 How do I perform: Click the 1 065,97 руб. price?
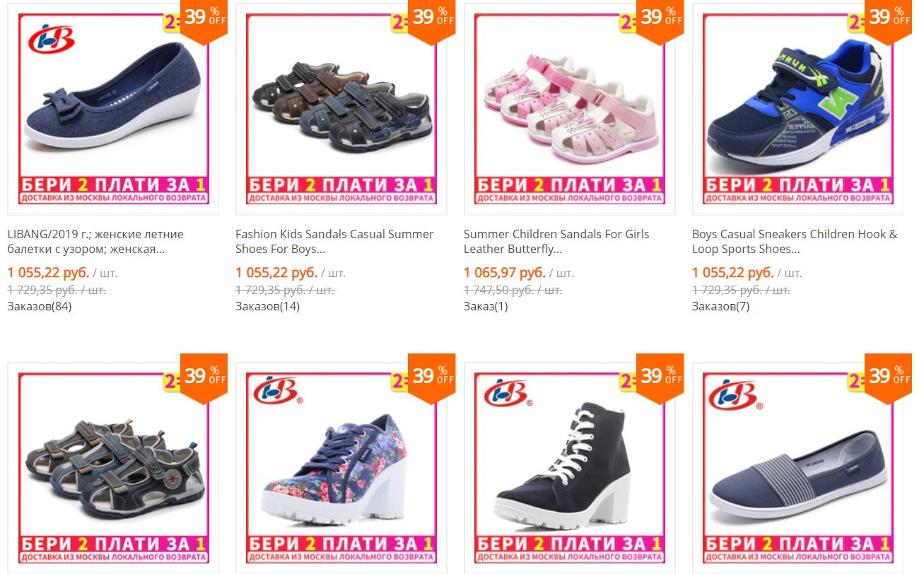coord(504,273)
